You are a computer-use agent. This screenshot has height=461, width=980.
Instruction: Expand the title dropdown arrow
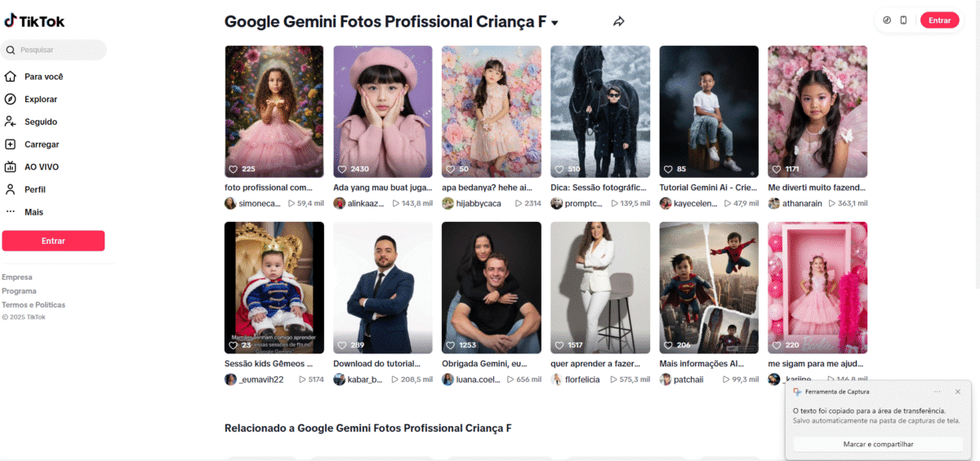[x=555, y=23]
